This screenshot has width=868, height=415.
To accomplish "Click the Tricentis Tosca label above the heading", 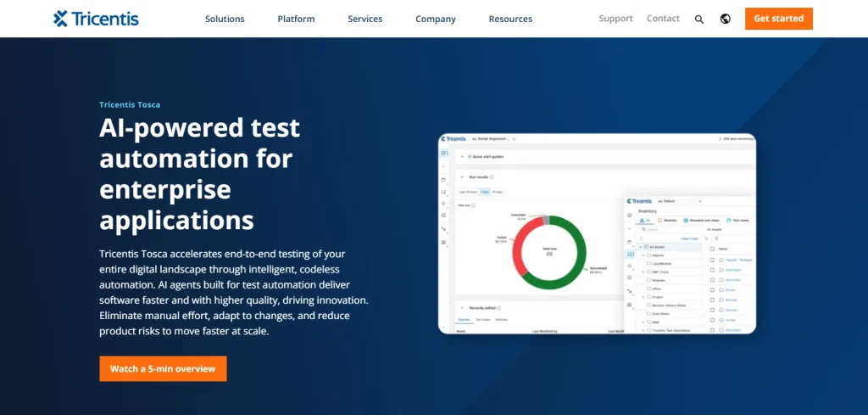I will pyautogui.click(x=130, y=104).
